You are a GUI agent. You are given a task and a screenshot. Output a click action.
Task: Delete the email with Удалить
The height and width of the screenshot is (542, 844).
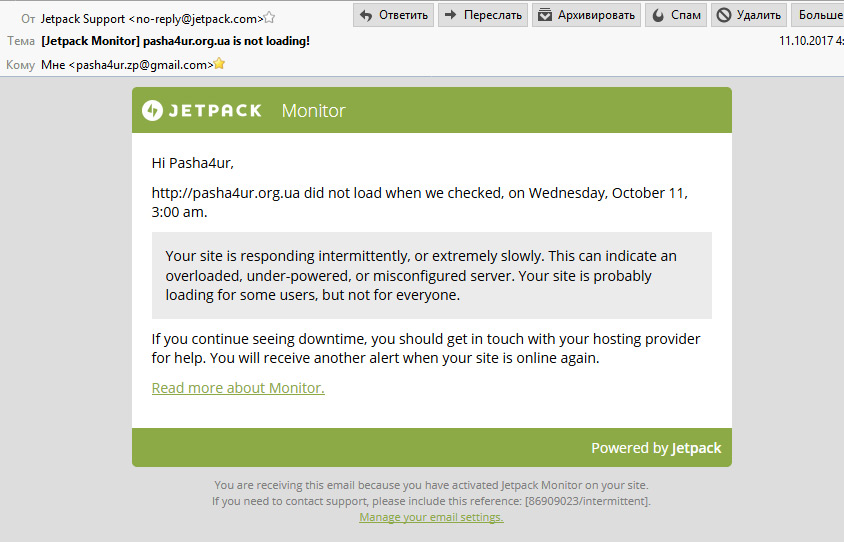(749, 15)
